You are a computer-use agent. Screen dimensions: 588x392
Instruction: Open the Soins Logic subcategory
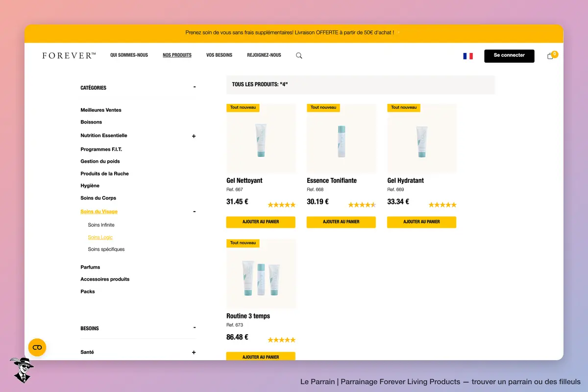(100, 237)
